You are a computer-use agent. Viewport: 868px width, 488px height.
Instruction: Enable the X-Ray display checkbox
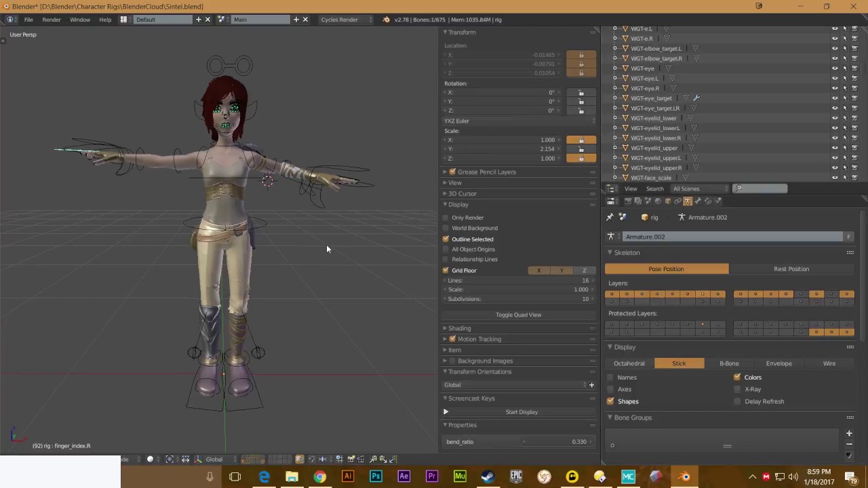pos(737,390)
